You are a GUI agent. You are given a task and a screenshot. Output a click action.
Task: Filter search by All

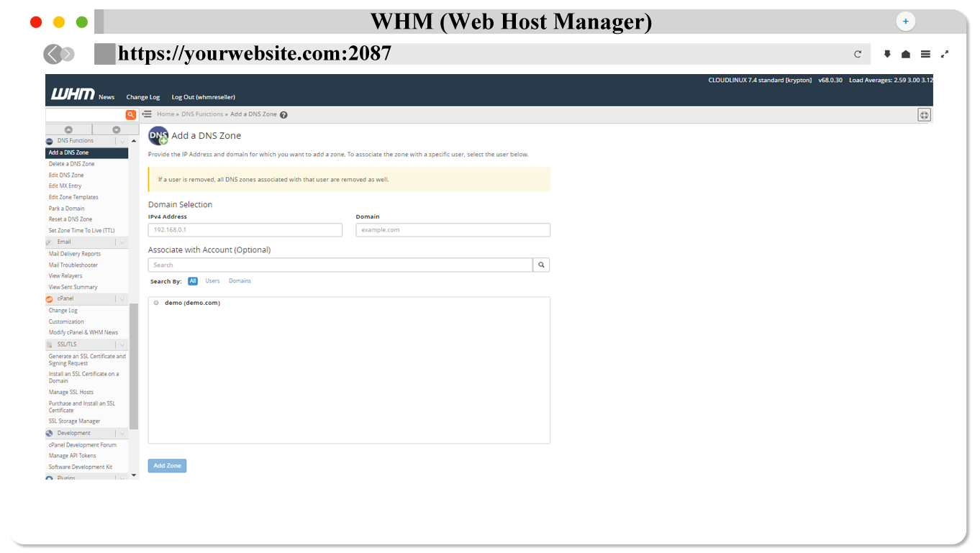point(193,281)
